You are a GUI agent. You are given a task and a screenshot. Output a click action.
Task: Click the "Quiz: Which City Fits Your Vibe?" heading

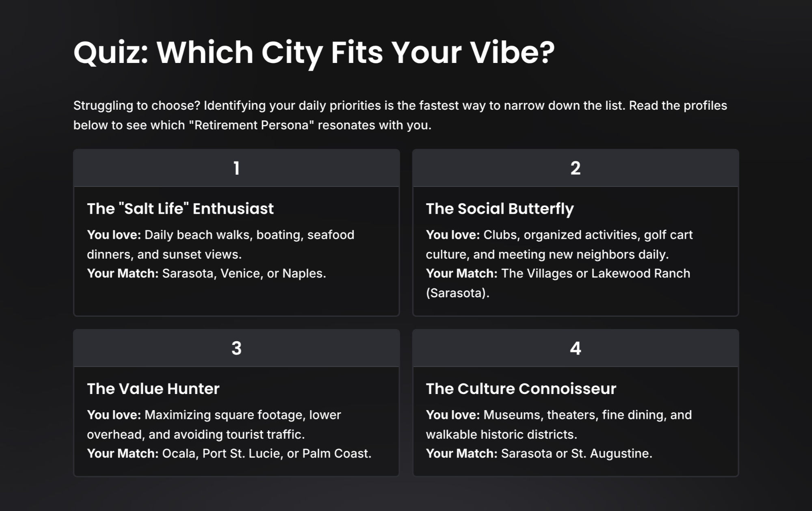(x=314, y=53)
